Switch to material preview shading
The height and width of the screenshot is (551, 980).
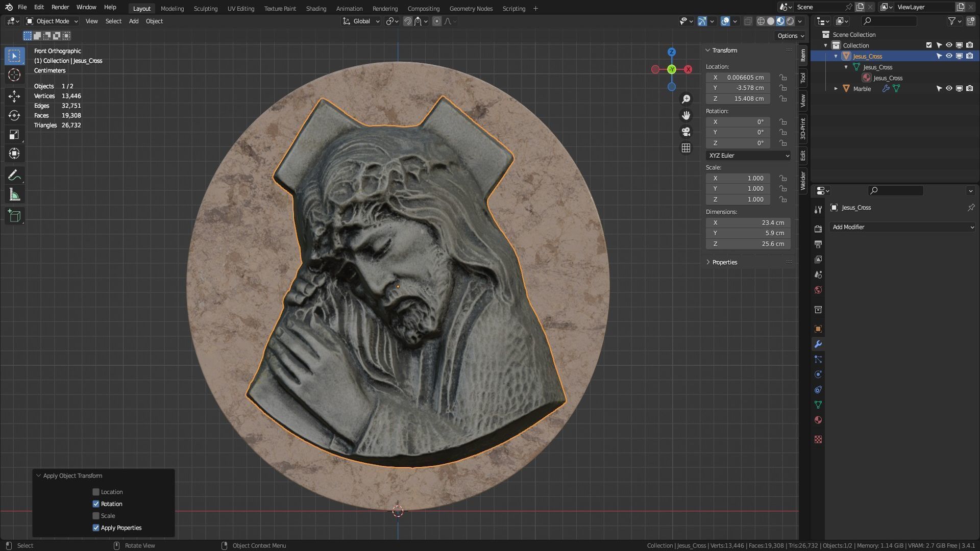(x=780, y=21)
